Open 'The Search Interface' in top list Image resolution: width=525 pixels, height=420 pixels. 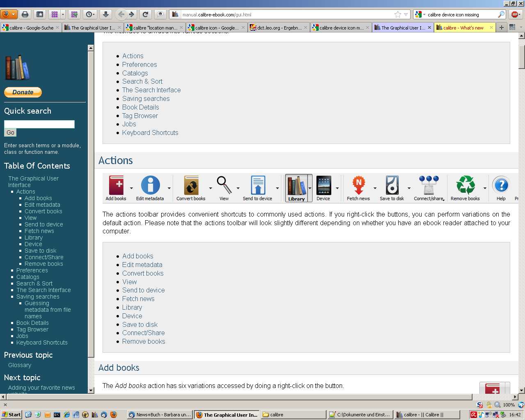click(x=151, y=90)
